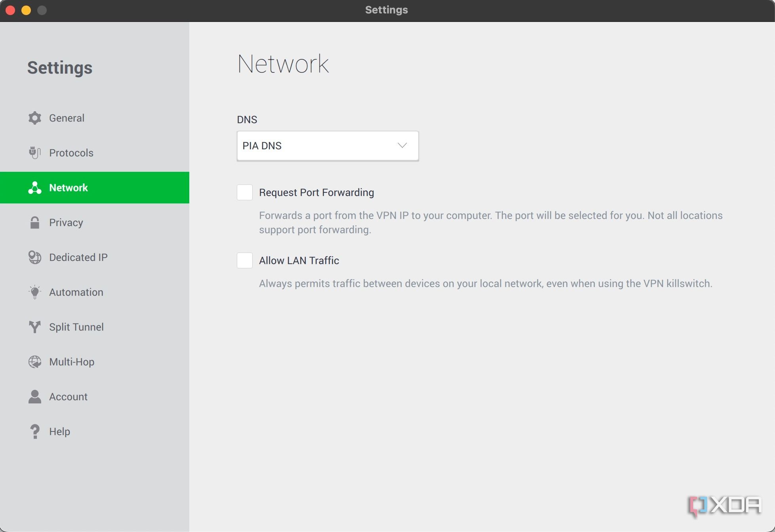Click the Request Port Forwarding label
Viewport: 775px width, 532px height.
(x=316, y=192)
